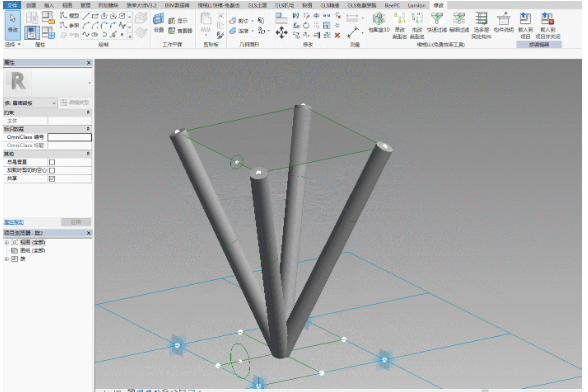588x392 pixels.
Task: Click the OmniClass Number input field
Action: pyautogui.click(x=69, y=137)
